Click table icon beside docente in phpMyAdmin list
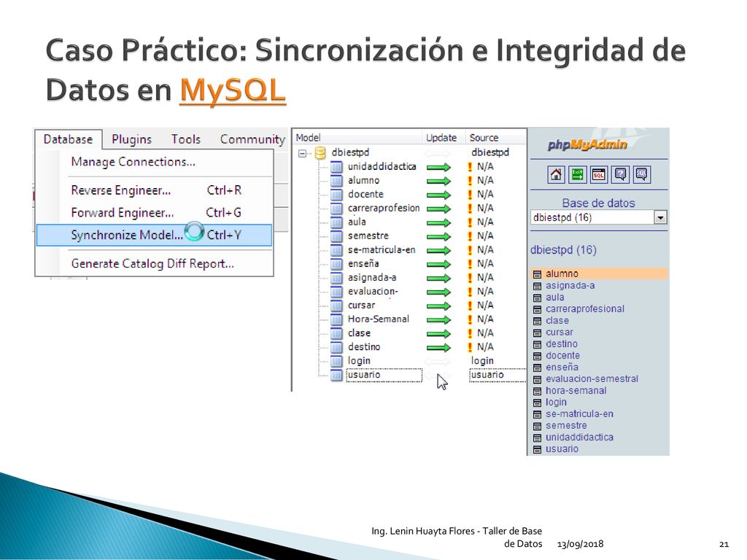This screenshot has height=560, width=747. [x=537, y=356]
